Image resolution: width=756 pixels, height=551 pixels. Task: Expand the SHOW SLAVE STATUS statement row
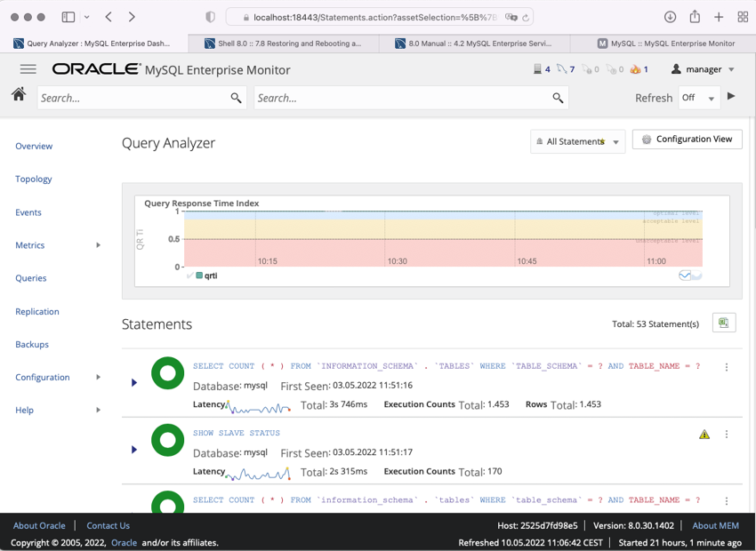(134, 450)
